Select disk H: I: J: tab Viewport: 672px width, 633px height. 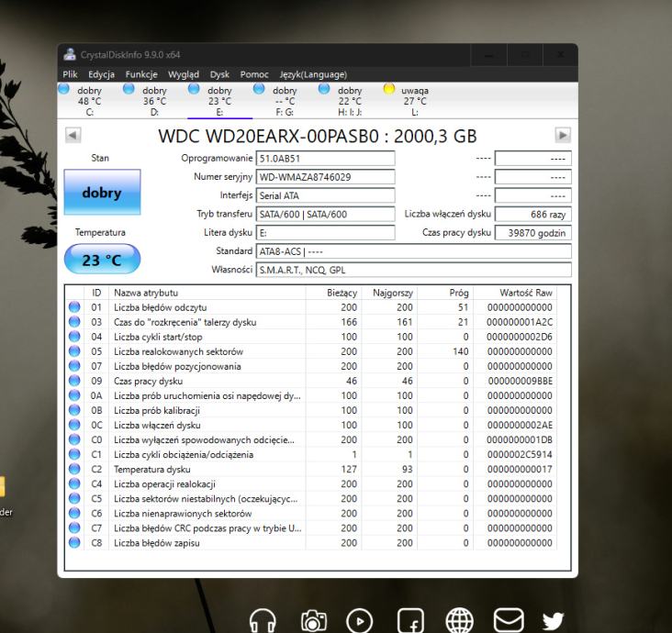coord(350,101)
